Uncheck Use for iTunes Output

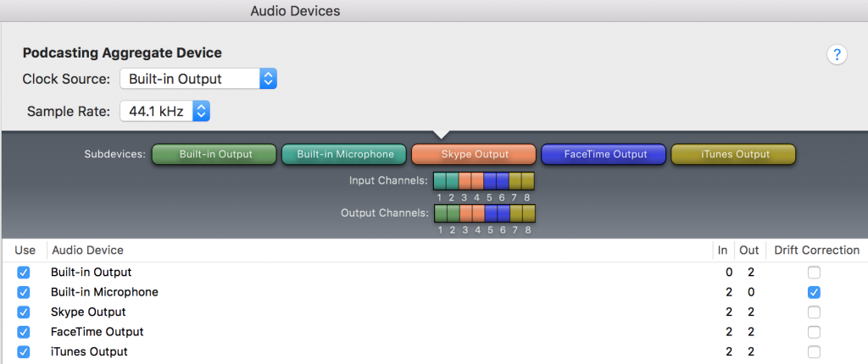[x=23, y=352]
